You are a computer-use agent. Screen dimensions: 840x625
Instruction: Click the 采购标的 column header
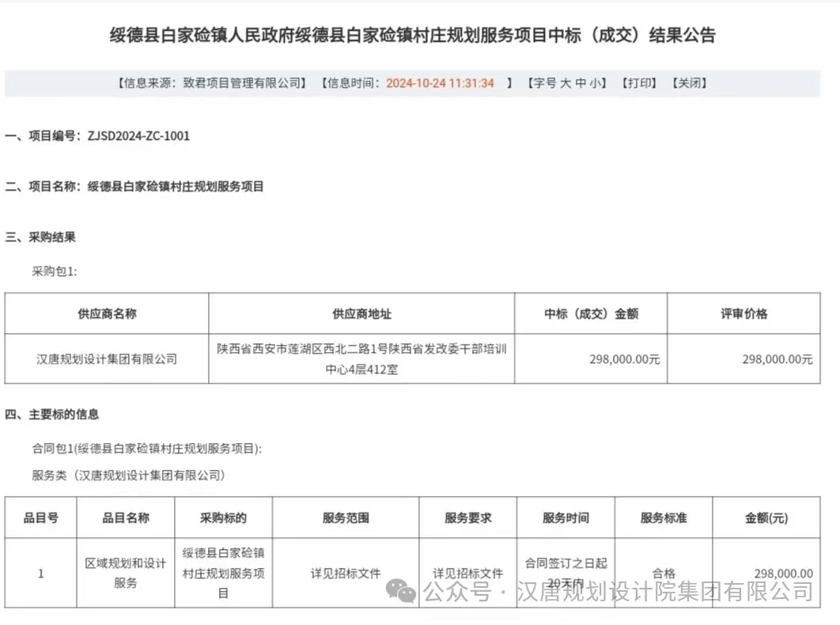coord(223,518)
